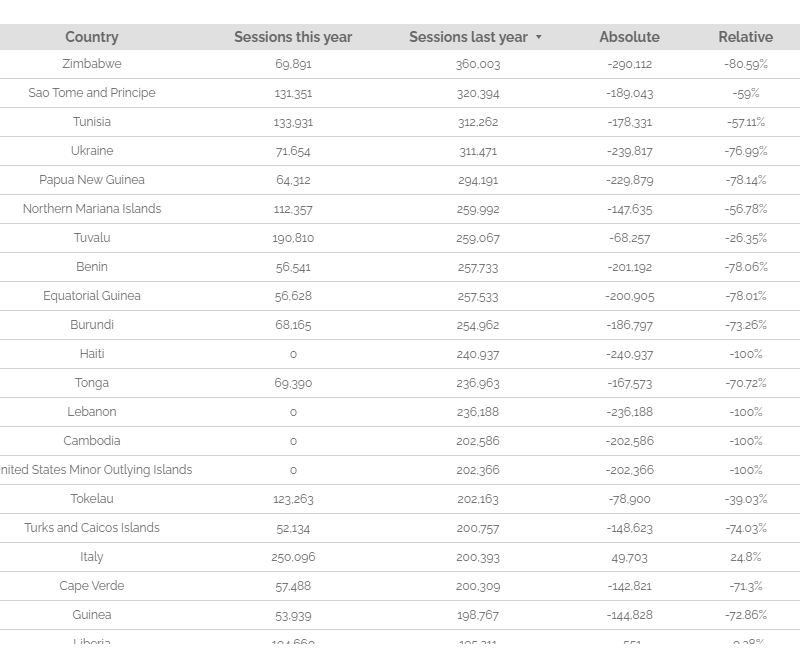Click Zimbabwe's Absolute value -290,112
Screen dimensions: 800x650
(x=629, y=64)
